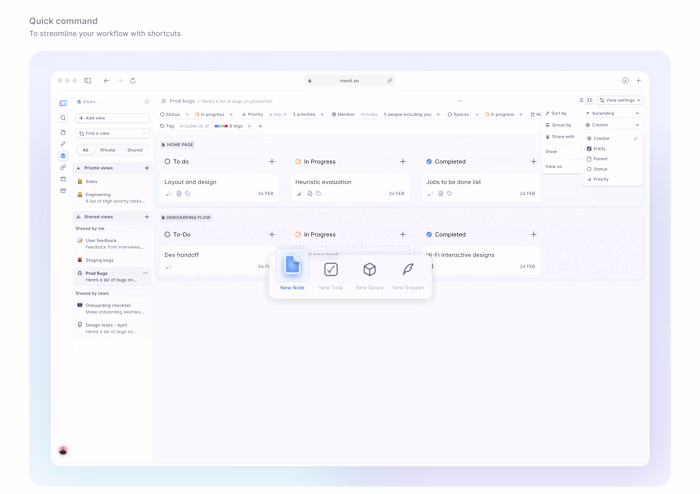Viewport: 700px width, 494px height.
Task: Switch to the Private views tab
Action: click(x=108, y=150)
